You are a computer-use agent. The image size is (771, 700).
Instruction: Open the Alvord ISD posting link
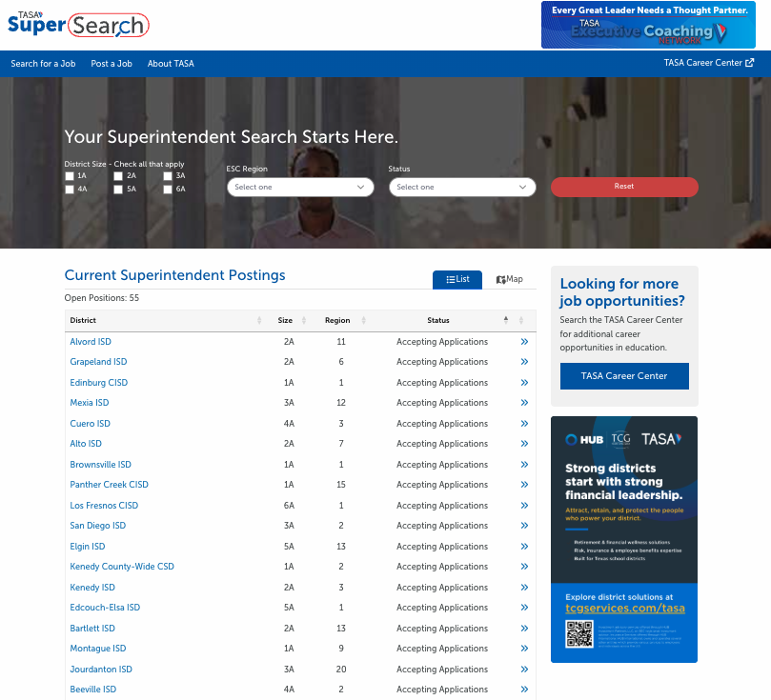pos(91,341)
